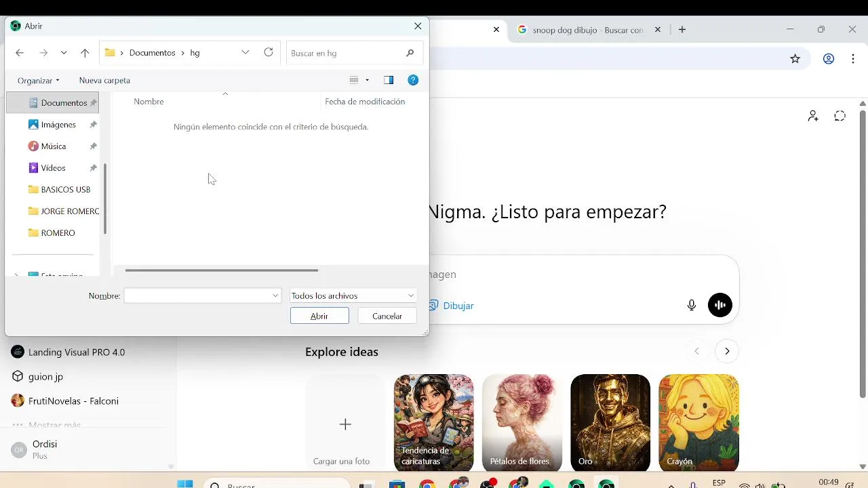This screenshot has width=868, height=488.
Task: Click the navigation pane vertical scrollbar
Action: coord(105,199)
